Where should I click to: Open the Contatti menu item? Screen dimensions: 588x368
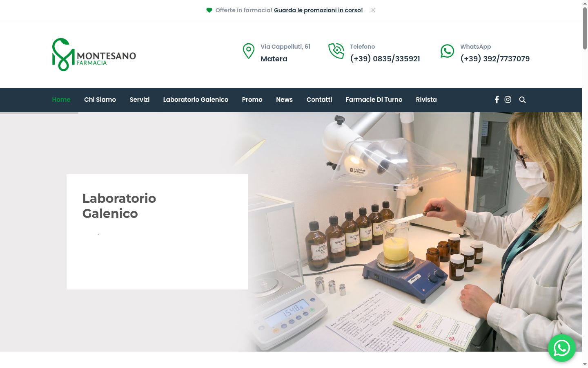319,99
